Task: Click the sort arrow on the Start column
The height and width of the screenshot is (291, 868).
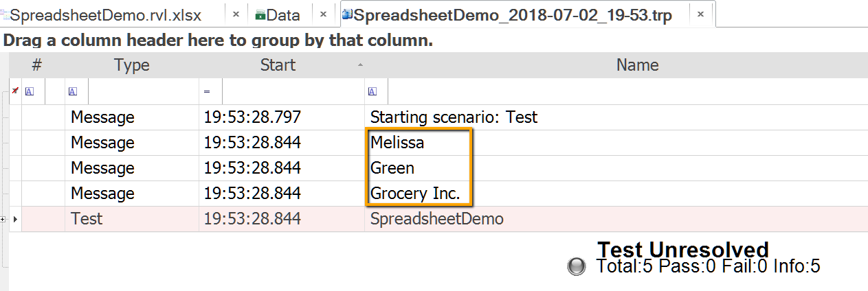Action: pyautogui.click(x=359, y=65)
